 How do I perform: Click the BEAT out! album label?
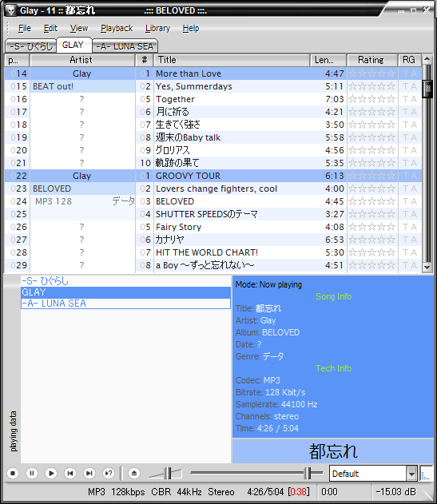tap(53, 86)
